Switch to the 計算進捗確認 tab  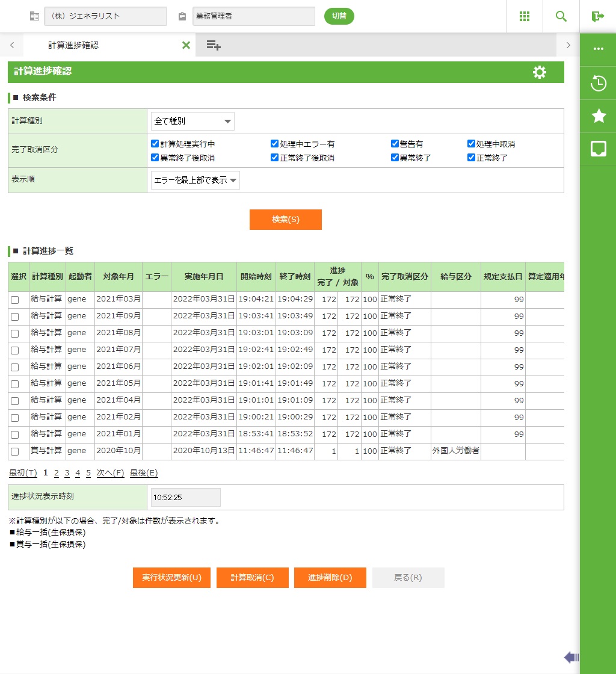click(x=73, y=45)
